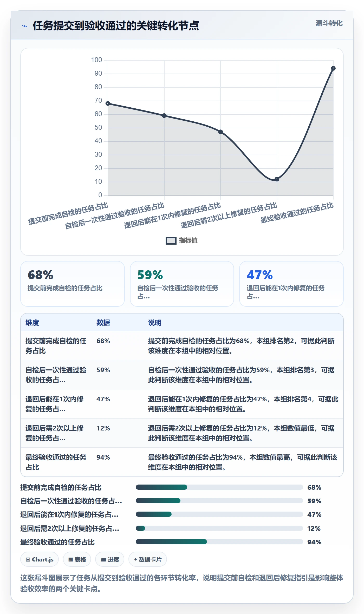Click the Chart.js tag's square icon

click(28, 560)
